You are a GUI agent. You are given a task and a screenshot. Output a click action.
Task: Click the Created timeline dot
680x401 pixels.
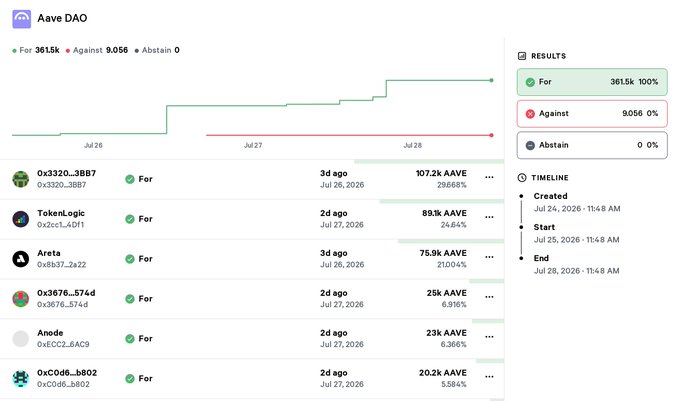click(x=521, y=196)
